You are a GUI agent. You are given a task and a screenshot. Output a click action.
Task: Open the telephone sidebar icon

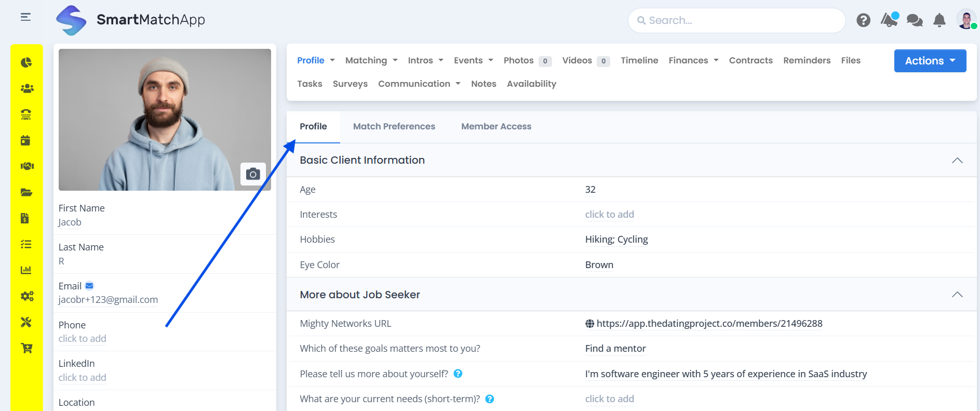pos(26,114)
